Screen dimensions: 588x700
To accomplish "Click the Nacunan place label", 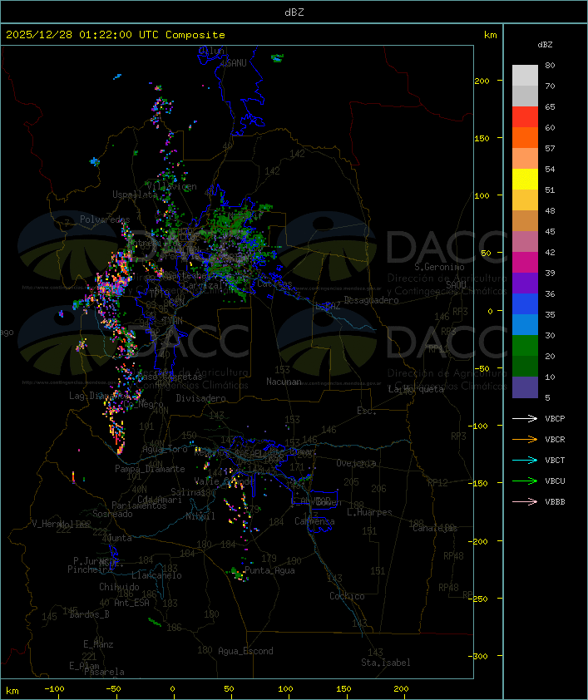I will (284, 382).
